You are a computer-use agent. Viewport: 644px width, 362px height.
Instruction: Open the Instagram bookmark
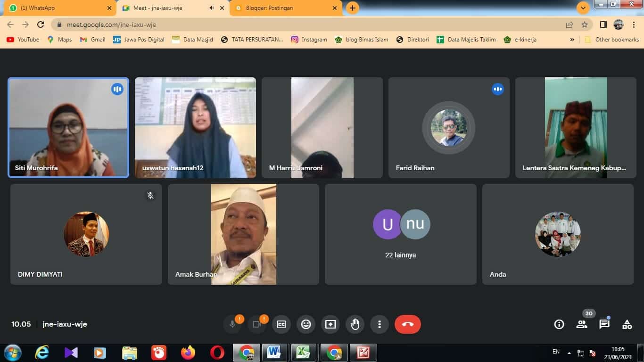click(x=309, y=40)
